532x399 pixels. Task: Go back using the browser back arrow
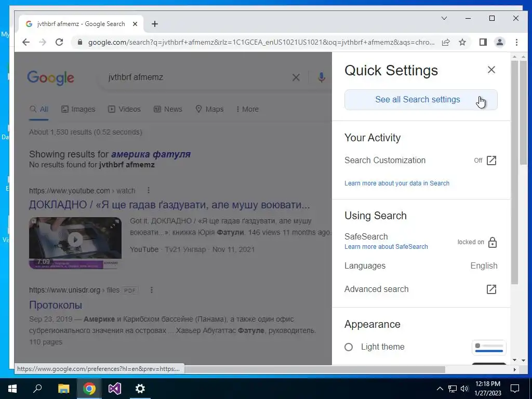[26, 42]
